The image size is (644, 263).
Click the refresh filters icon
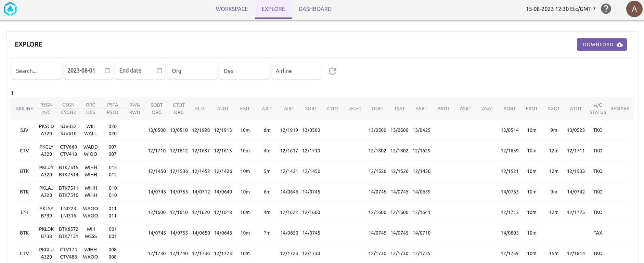click(332, 71)
